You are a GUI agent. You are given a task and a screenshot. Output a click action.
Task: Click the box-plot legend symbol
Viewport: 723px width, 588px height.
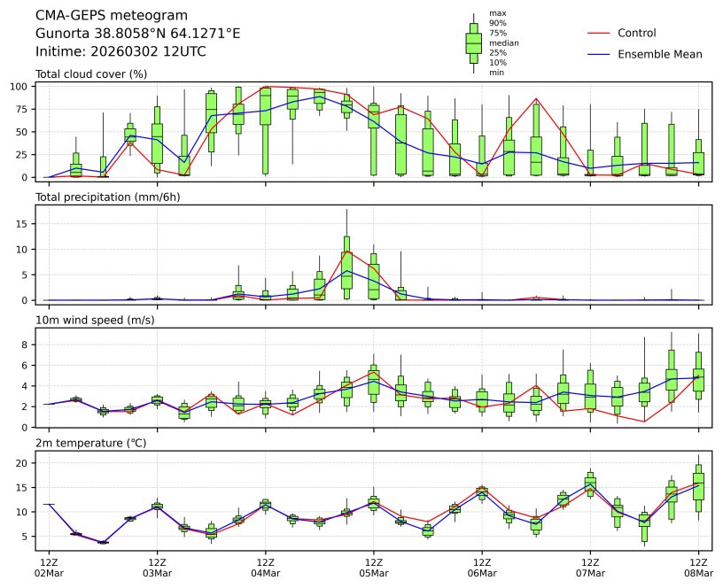click(473, 43)
